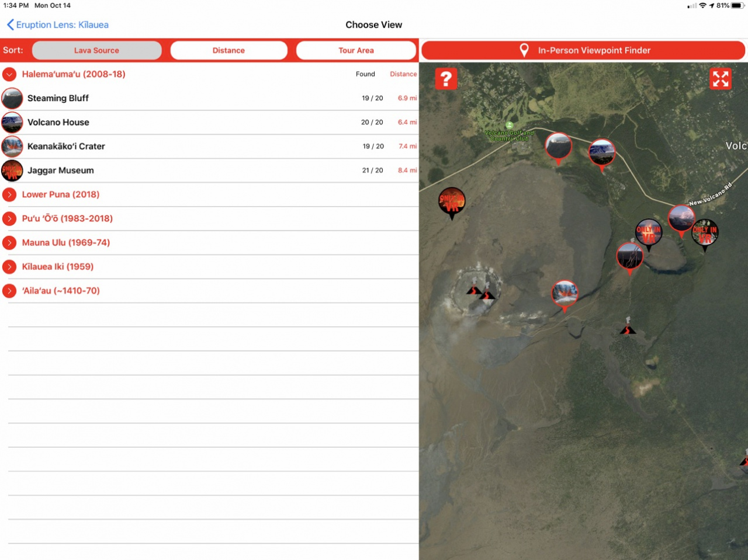
Task: Tap the 'ONLY IN VR' pin with lava glow
Action: point(649,234)
